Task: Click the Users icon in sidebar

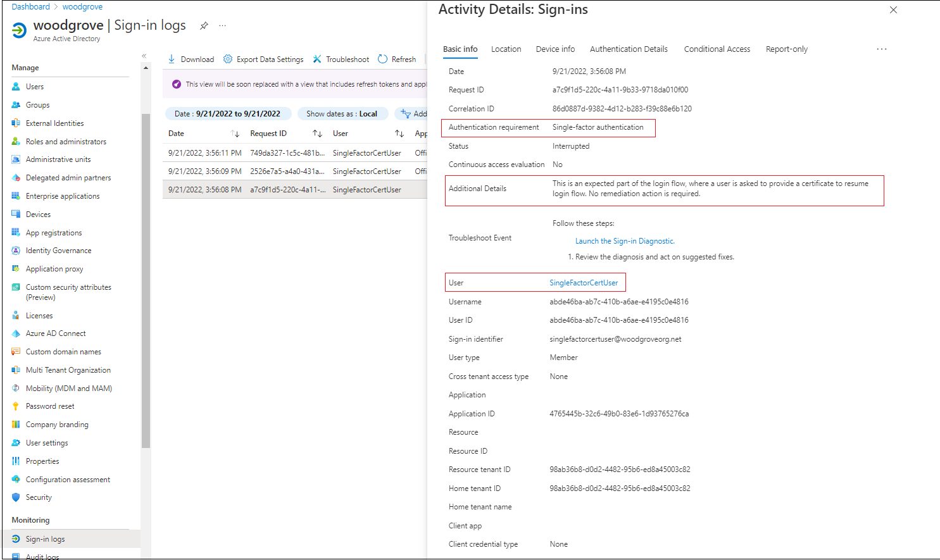Action: 16,87
